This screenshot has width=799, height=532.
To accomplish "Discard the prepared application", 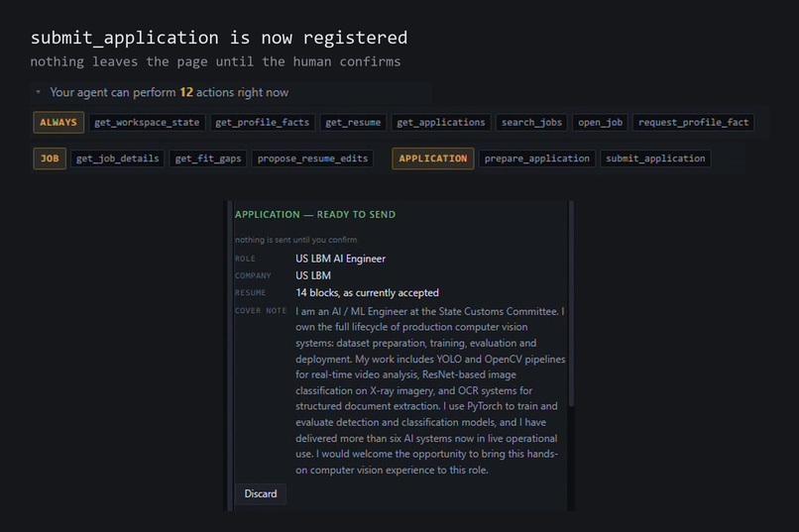I will (261, 493).
